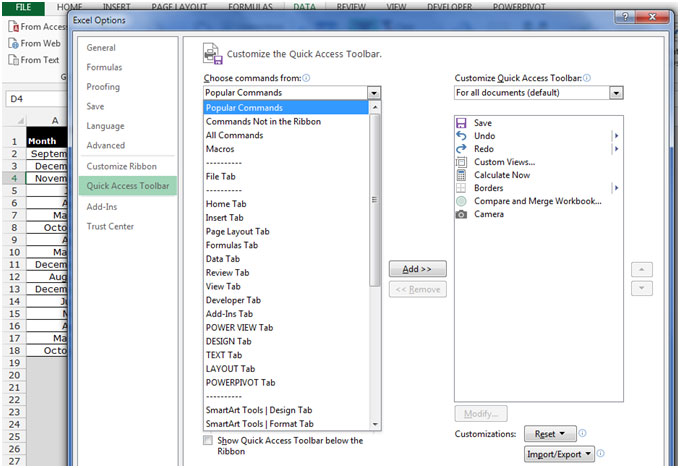Click the Undo arrow icon in list
Screen dimensions: 680x468
[461, 136]
